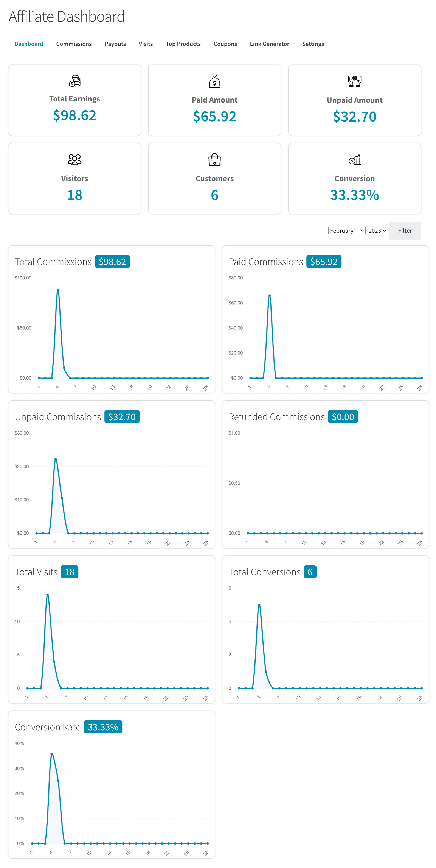
Task: Switch to the Commissions tab
Action: click(74, 44)
